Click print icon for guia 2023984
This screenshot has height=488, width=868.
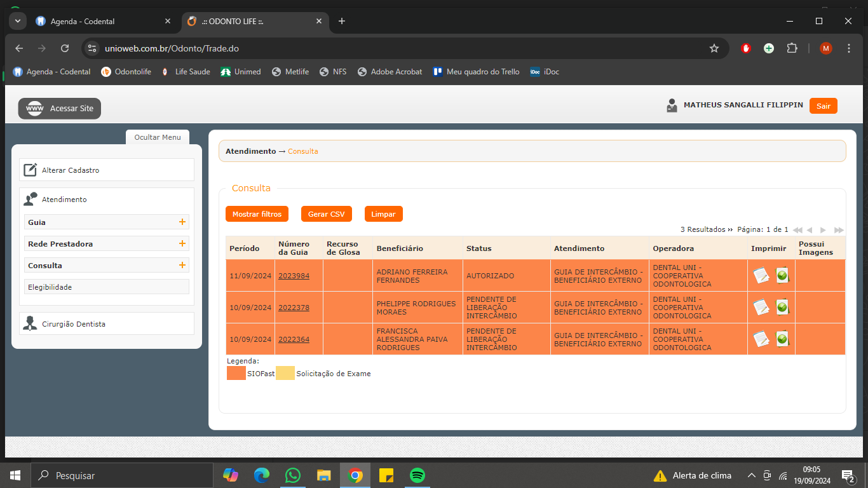[761, 276]
